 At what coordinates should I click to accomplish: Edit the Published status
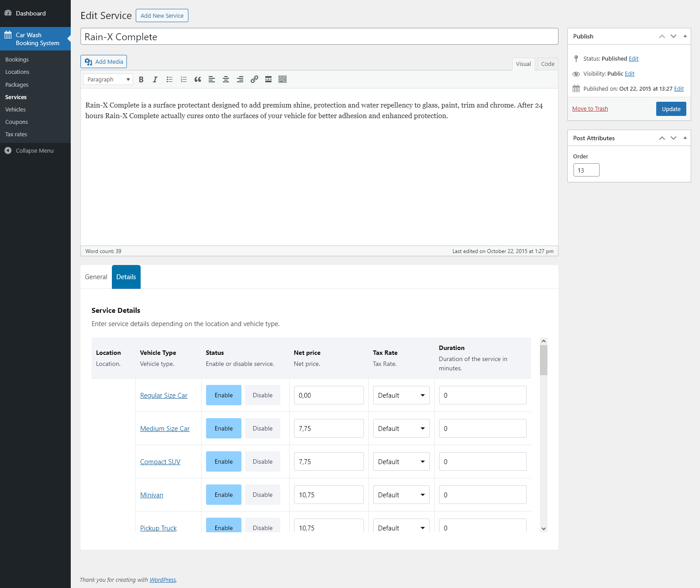pyautogui.click(x=634, y=58)
